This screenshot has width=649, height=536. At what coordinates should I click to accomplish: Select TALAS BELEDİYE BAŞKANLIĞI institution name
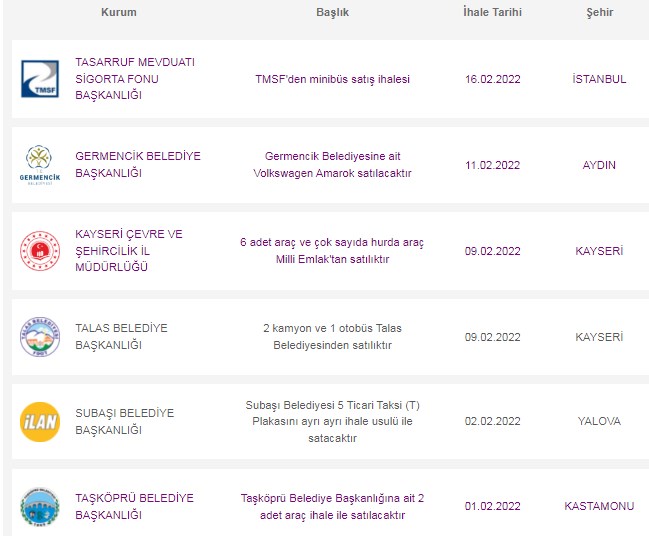pos(121,337)
